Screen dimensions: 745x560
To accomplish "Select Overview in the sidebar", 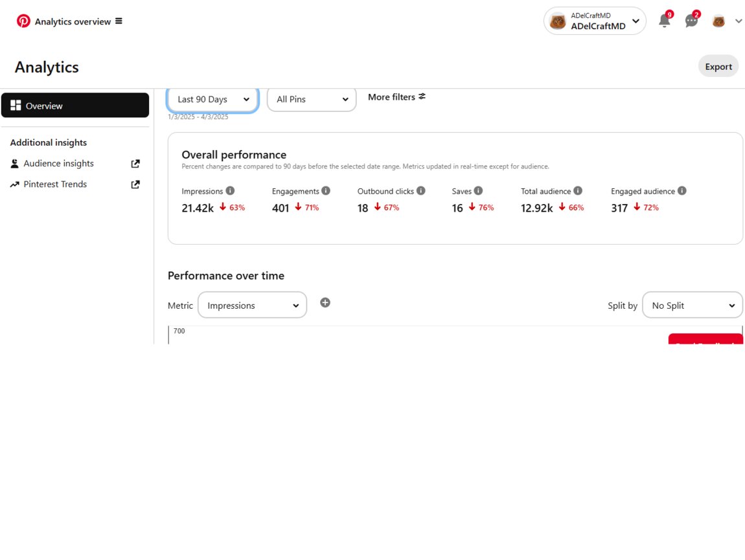I will click(75, 106).
